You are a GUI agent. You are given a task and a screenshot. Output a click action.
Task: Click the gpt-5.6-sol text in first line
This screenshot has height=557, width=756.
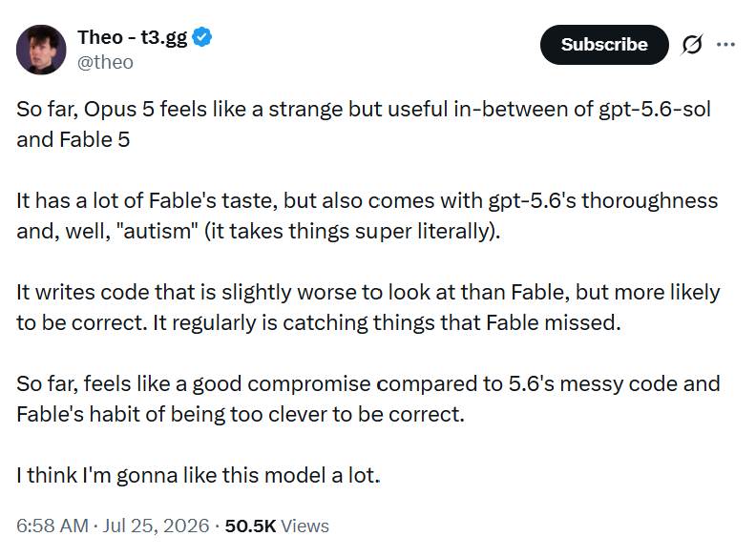tap(654, 110)
